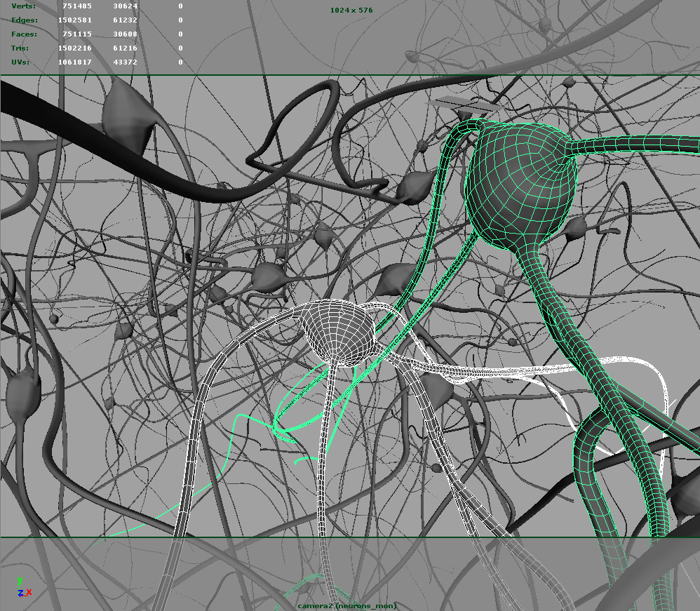Click the camera2 (neurons_mon) camera label

pos(346,604)
